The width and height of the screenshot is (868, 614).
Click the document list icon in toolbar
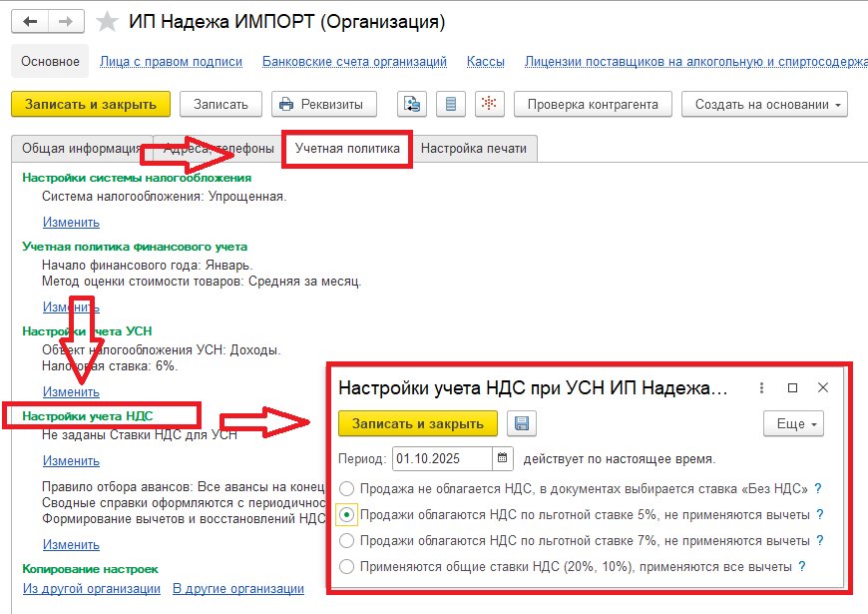450,104
